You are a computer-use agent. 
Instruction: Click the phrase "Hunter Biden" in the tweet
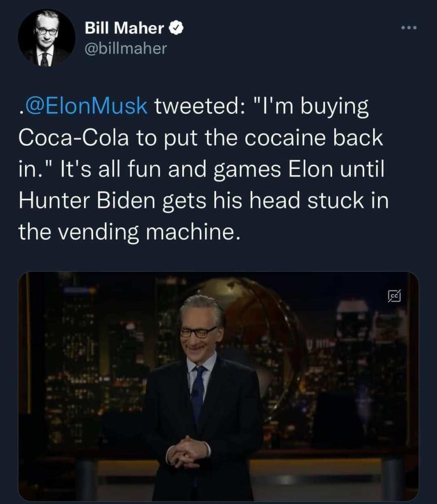(x=87, y=200)
